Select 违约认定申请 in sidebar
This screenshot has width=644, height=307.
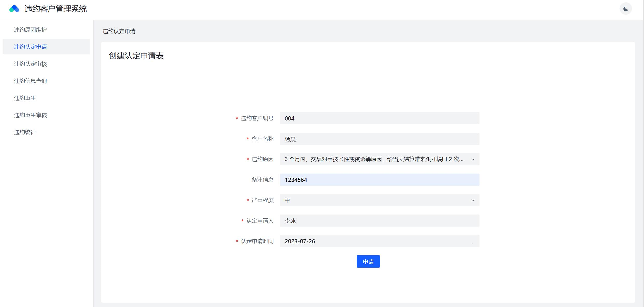30,47
